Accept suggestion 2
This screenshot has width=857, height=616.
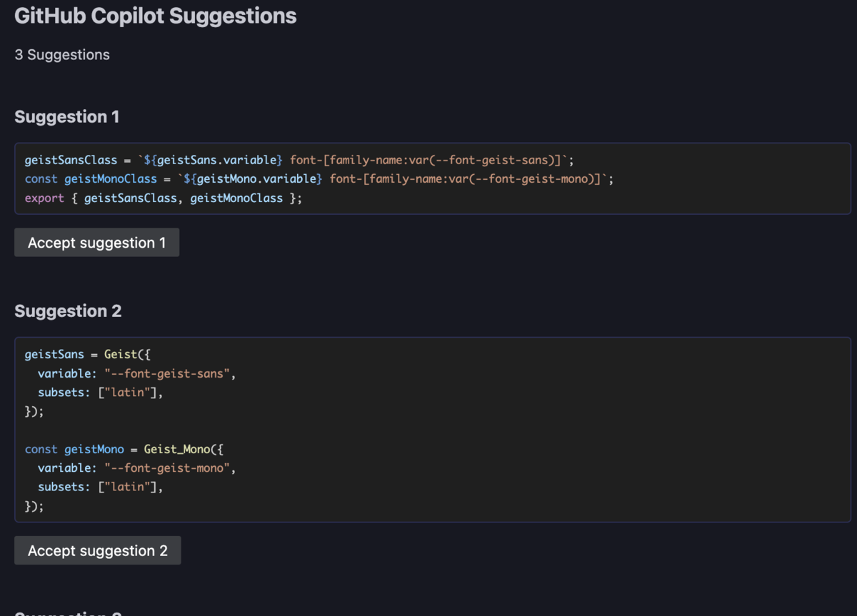click(97, 550)
